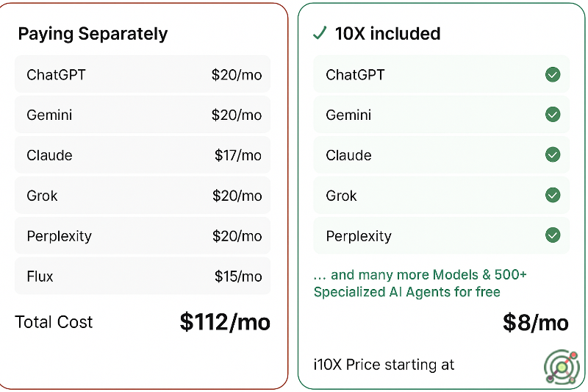The height and width of the screenshot is (392, 588).
Task: Click the checkmark beside 10X included heading
Action: [x=320, y=33]
